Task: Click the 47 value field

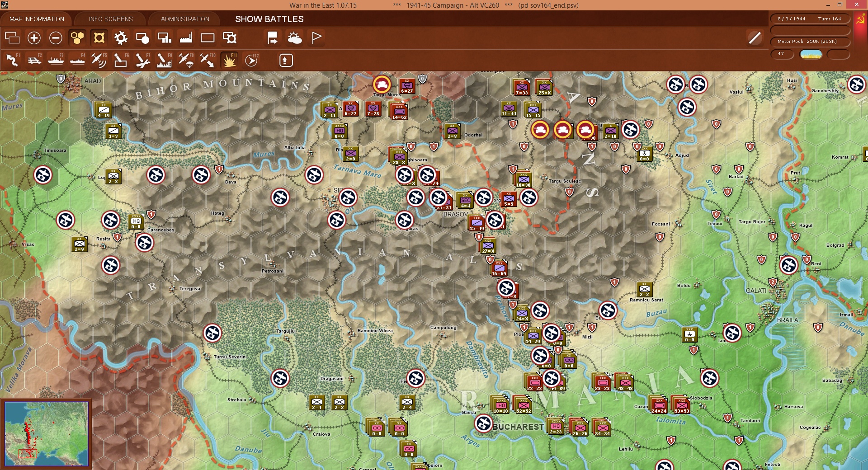Action: pyautogui.click(x=782, y=54)
